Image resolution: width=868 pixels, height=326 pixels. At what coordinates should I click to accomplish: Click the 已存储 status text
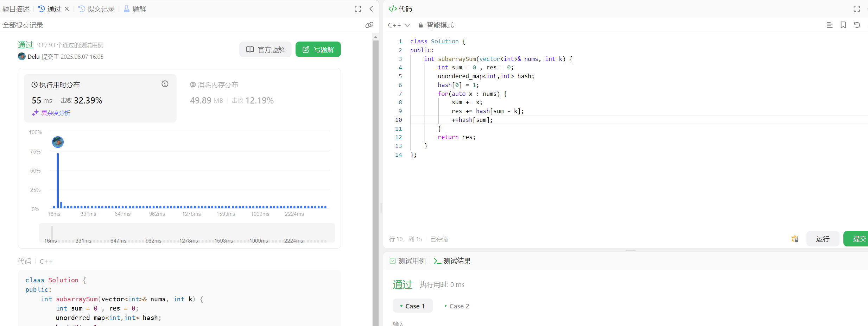coord(439,239)
